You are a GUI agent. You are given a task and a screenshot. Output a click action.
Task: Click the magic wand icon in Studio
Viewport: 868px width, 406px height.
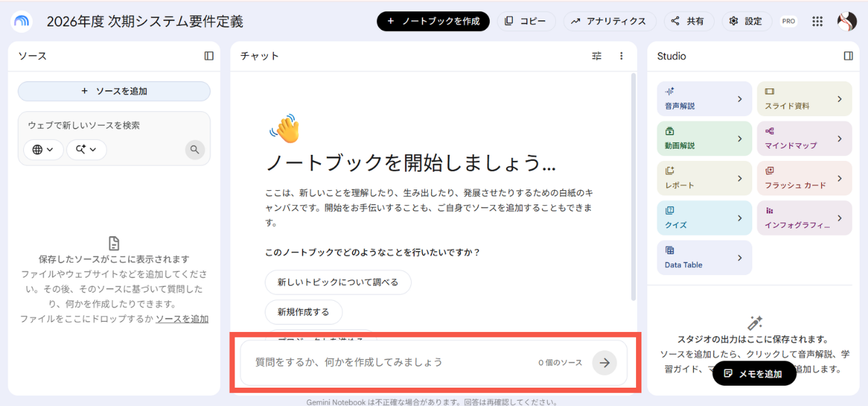(755, 322)
